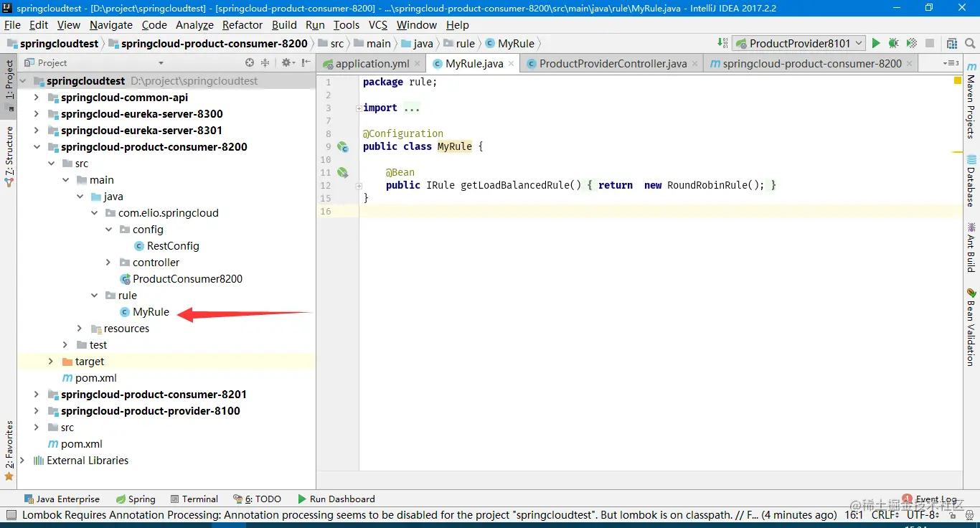This screenshot has height=528, width=980.
Task: Expand External Libraries node
Action: pyautogui.click(x=22, y=461)
